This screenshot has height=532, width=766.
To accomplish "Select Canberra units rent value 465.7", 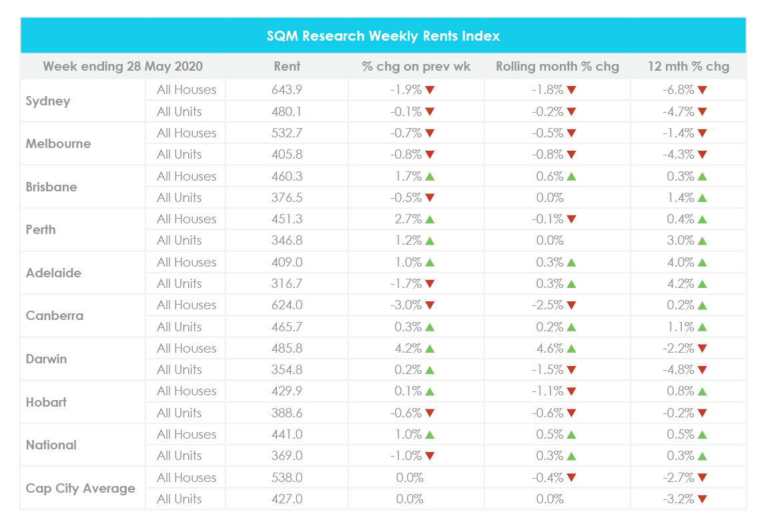I will 287,327.
